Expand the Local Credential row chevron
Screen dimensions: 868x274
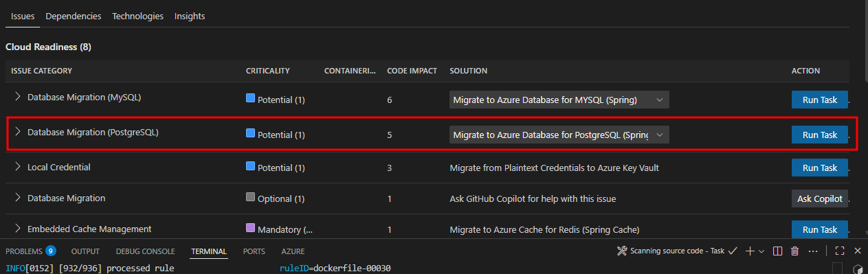[18, 167]
